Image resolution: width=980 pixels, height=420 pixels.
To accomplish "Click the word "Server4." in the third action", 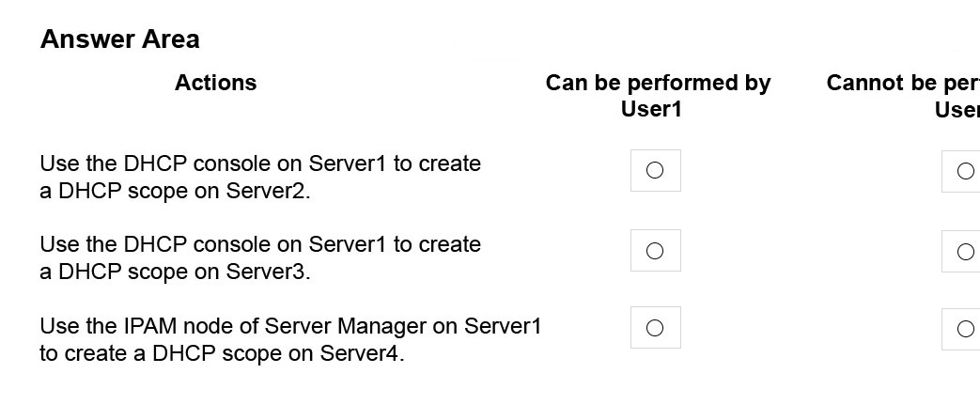I will click(x=362, y=353).
